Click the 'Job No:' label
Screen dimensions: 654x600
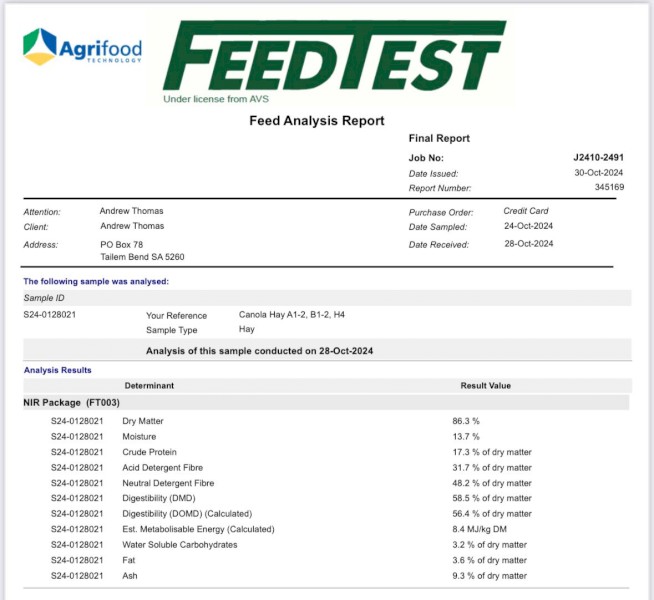426,158
